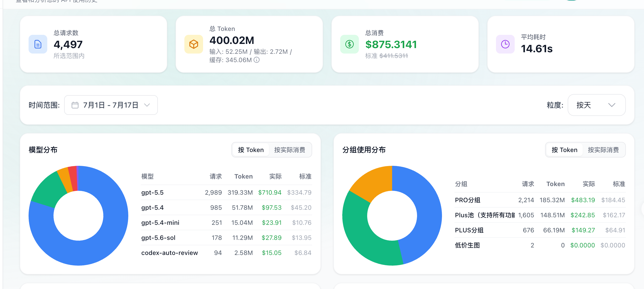
Task: Click the $242.85 actual cost value
Action: 583,215
